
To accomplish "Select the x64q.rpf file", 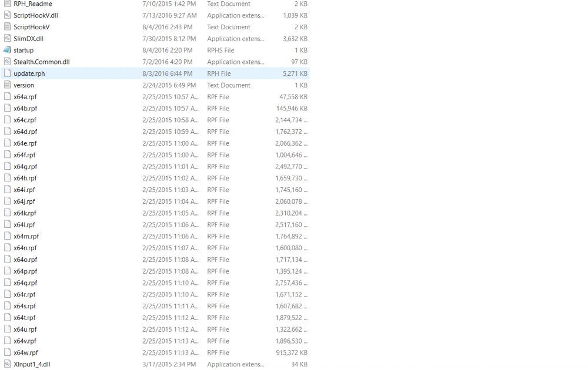I will (27, 282).
